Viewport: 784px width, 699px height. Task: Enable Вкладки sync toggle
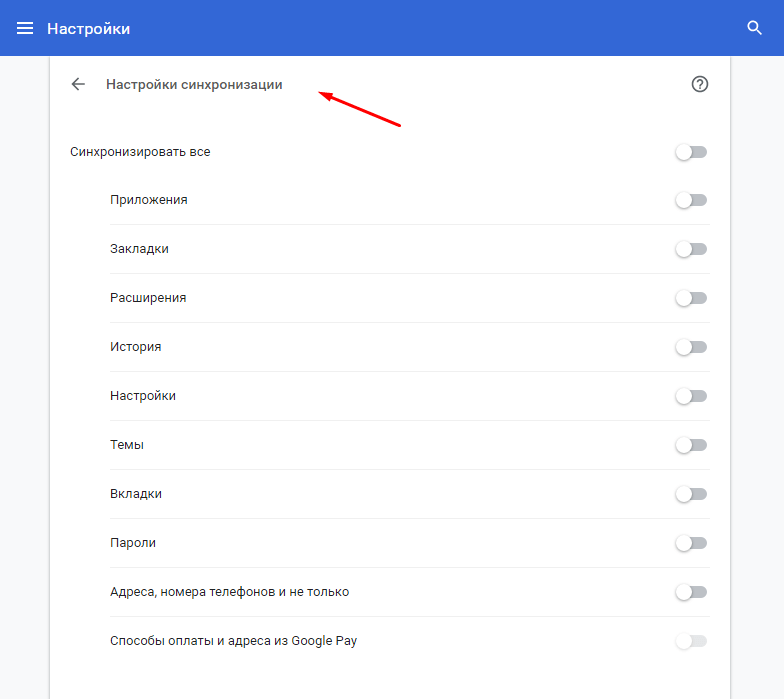(x=691, y=494)
